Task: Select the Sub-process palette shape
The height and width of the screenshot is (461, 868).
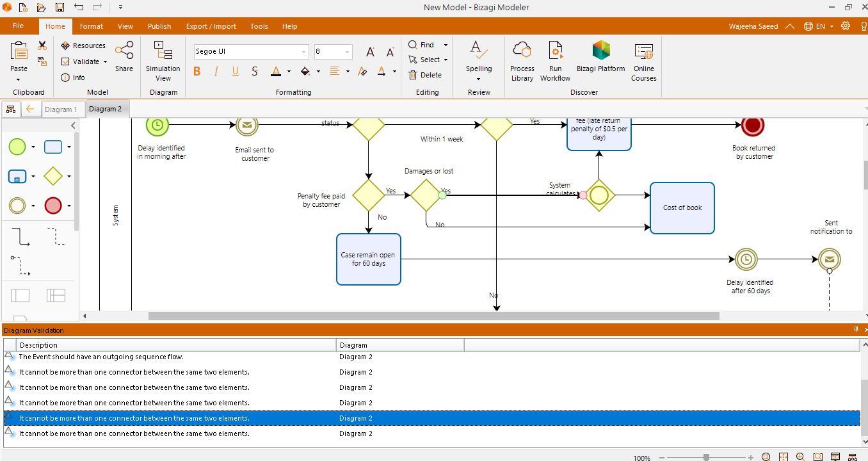Action: pyautogui.click(x=17, y=176)
